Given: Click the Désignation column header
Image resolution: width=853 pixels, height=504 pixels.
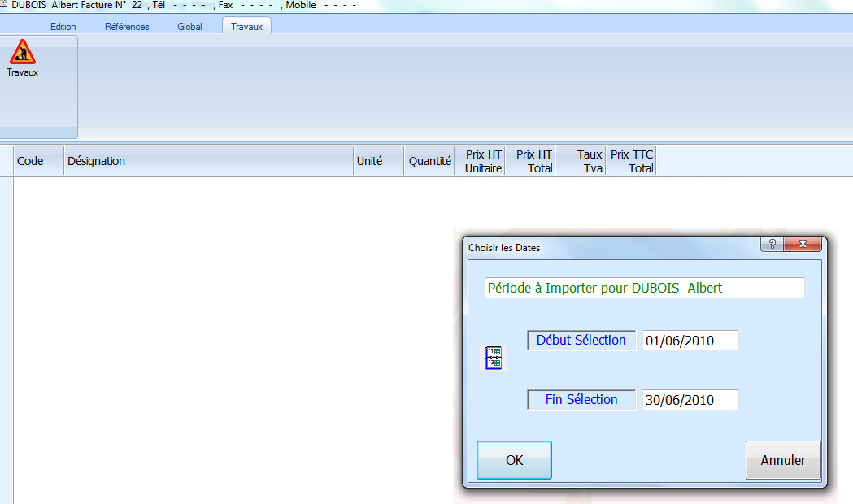Looking at the screenshot, I should pyautogui.click(x=208, y=161).
